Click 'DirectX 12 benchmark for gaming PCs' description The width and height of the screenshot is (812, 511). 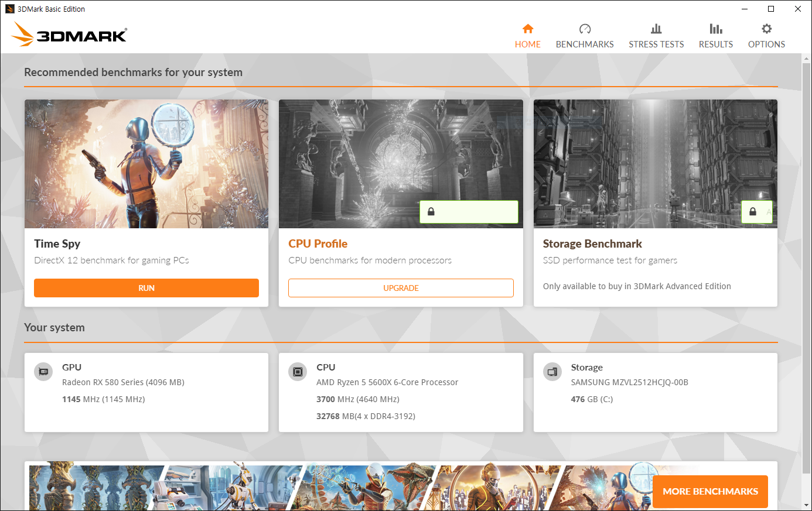(x=111, y=260)
